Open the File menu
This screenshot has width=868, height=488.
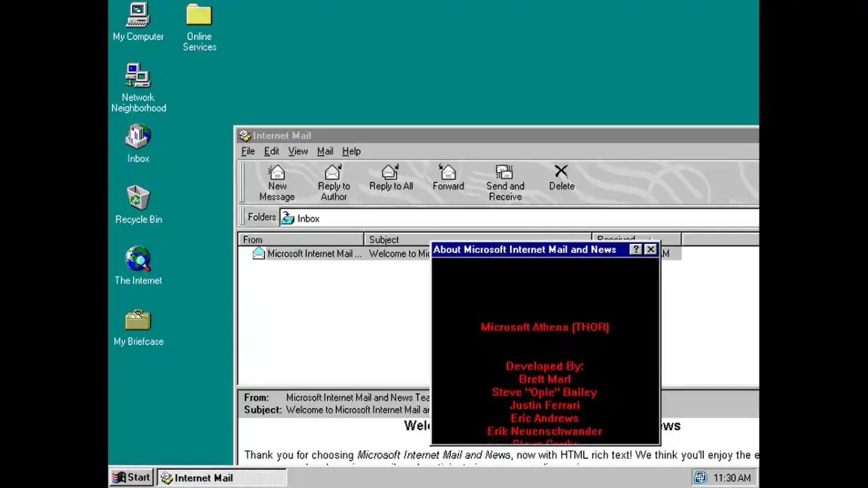tap(248, 151)
